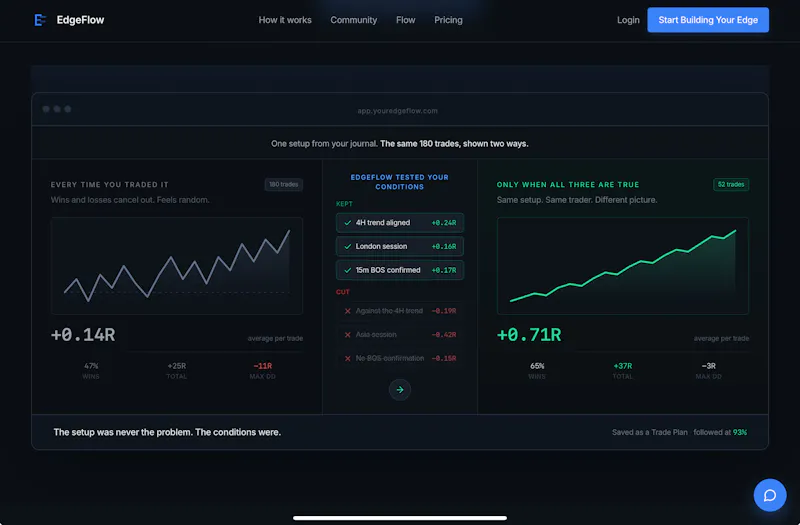Click Start Building Your Edge button
Screen dimensions: 800x525
click(708, 20)
